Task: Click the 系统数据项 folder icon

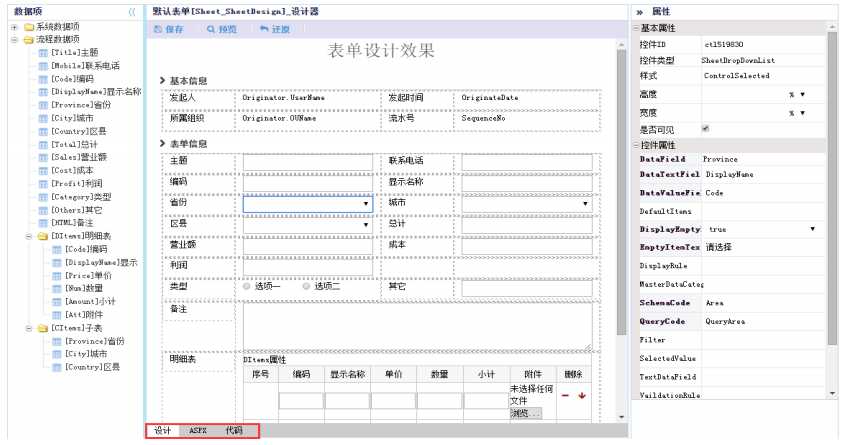Action: [x=29, y=26]
